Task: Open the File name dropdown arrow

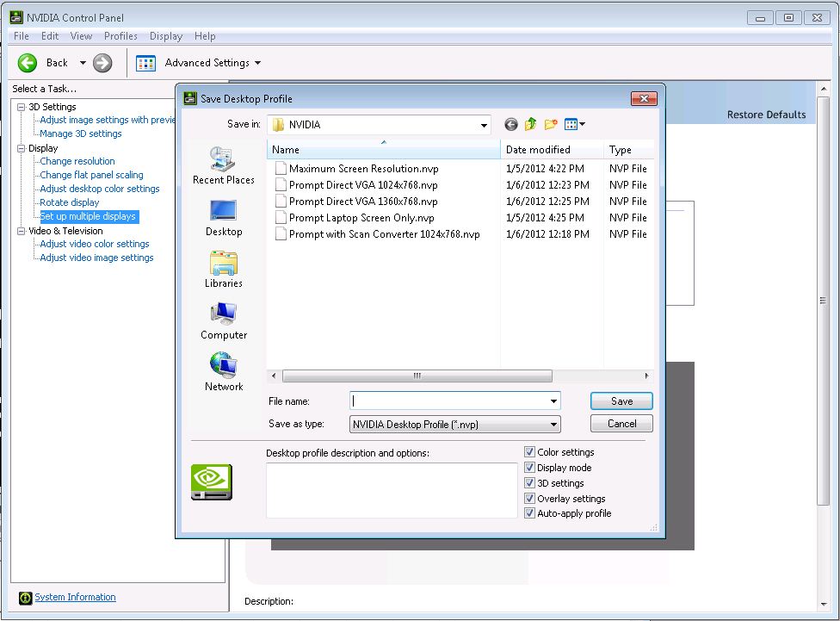Action: tap(553, 401)
